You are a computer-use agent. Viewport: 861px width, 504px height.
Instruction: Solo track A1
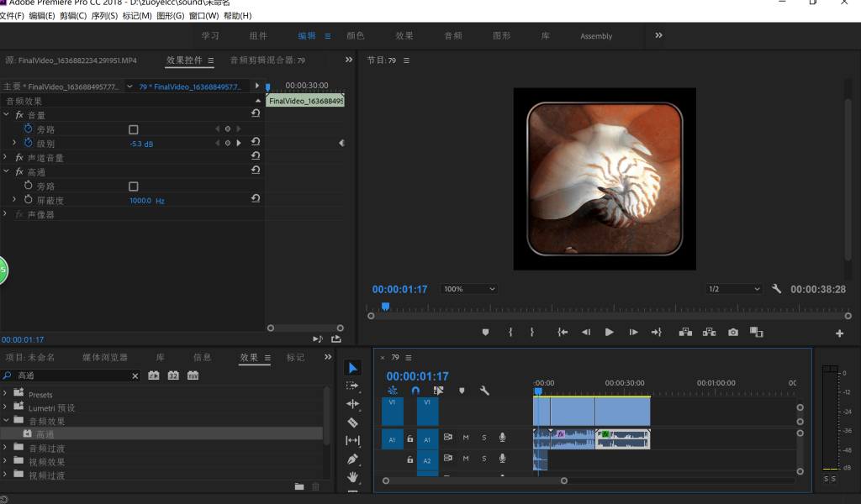(x=483, y=438)
